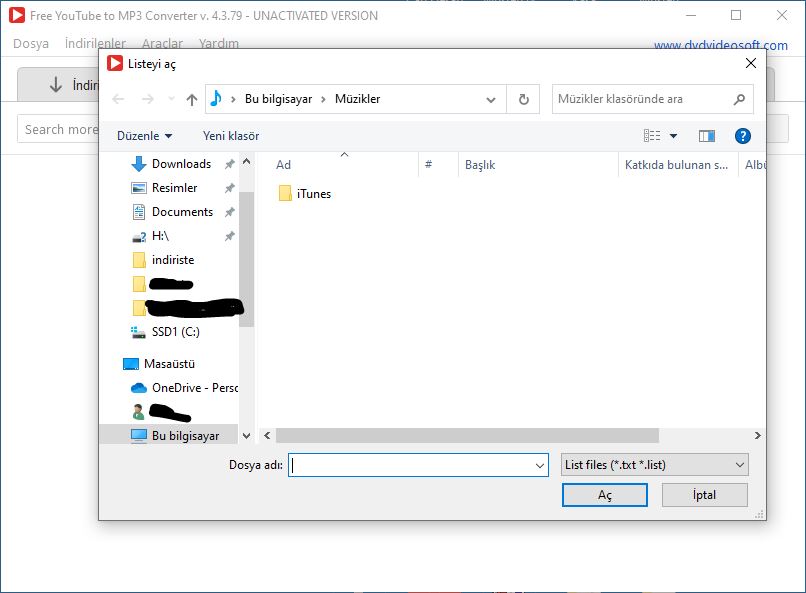This screenshot has height=593, width=806.
Task: Click the horizontal scrollbar thumb in the file list
Action: tap(467, 436)
